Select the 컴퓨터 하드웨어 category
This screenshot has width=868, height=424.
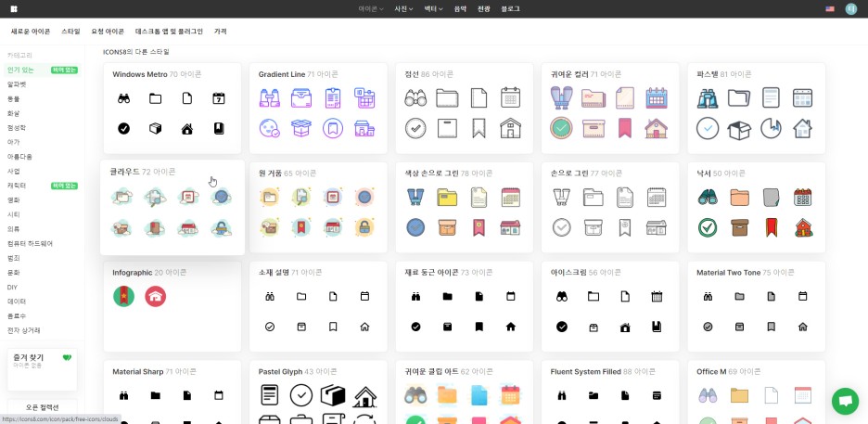click(30, 244)
